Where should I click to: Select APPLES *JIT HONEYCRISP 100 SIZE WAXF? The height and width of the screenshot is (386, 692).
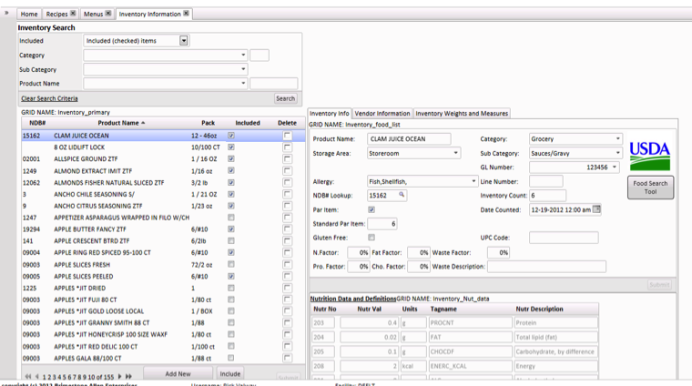[x=163, y=334]
